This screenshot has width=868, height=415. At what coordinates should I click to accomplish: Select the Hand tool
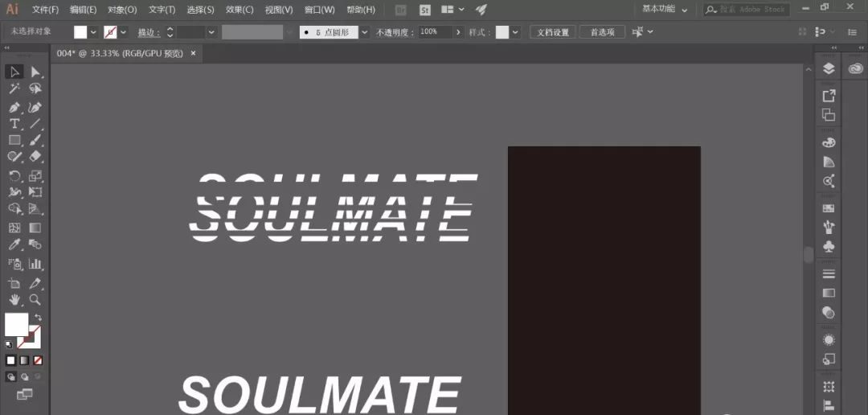14,300
